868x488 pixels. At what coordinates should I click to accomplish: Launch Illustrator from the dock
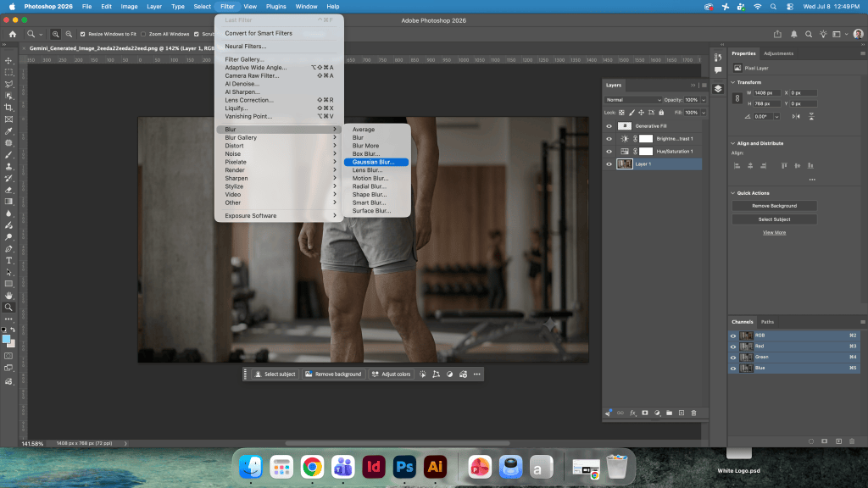click(435, 467)
